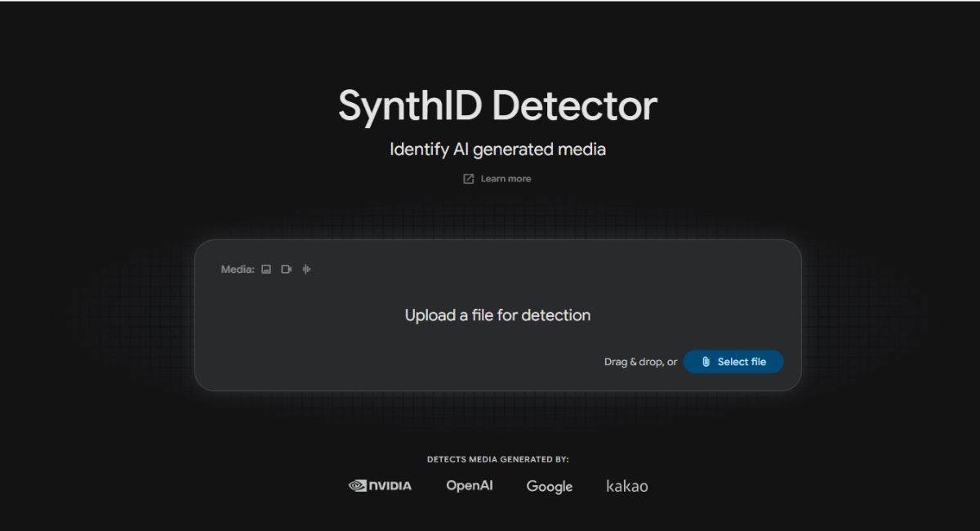
Task: Click the SynthID Detector heading
Action: 497,106
